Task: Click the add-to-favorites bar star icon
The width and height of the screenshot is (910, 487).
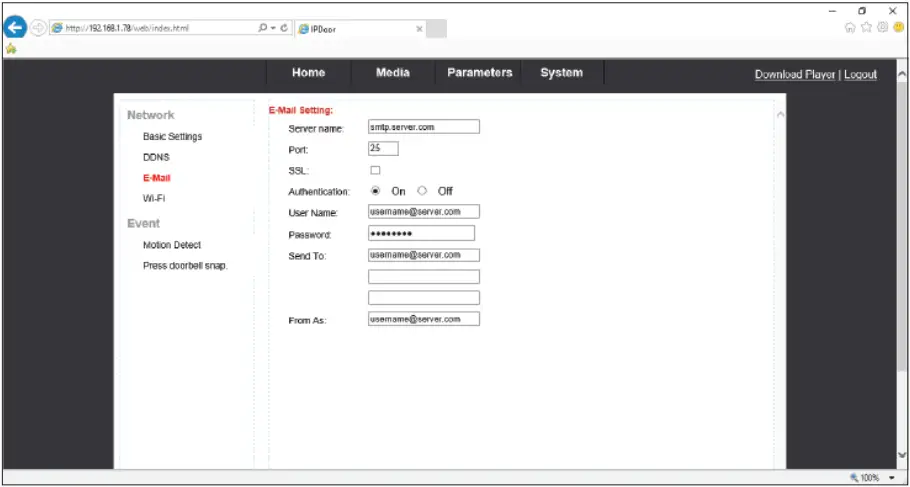Action: (10, 49)
